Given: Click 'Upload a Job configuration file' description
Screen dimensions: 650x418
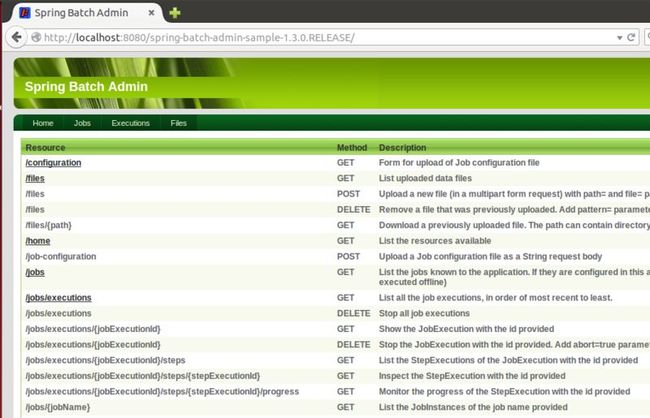Looking at the screenshot, I should [490, 256].
